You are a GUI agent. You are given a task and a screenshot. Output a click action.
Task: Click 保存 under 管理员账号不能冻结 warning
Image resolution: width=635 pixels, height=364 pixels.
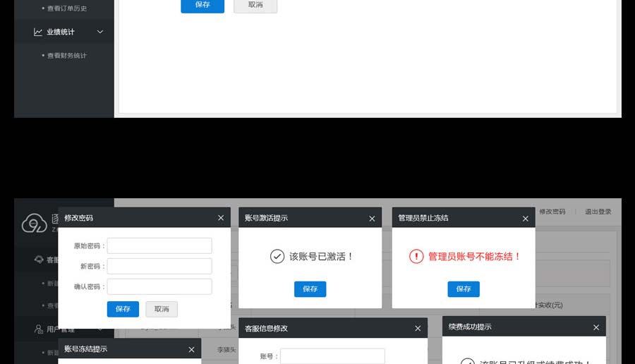click(x=463, y=289)
